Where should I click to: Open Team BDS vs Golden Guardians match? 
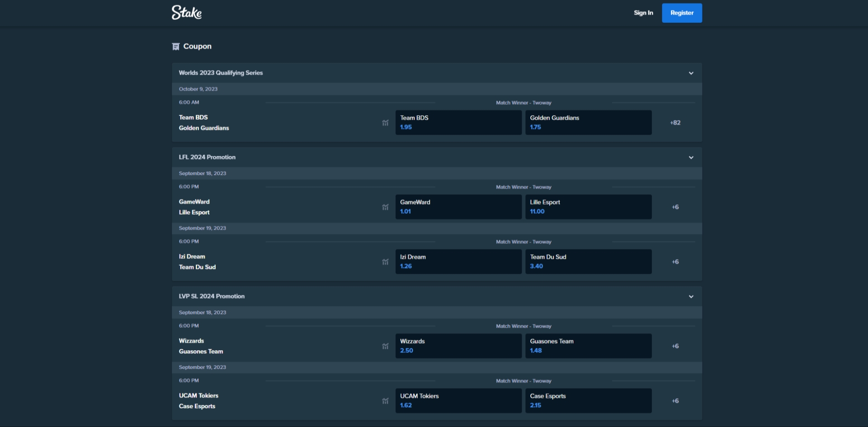[204, 122]
